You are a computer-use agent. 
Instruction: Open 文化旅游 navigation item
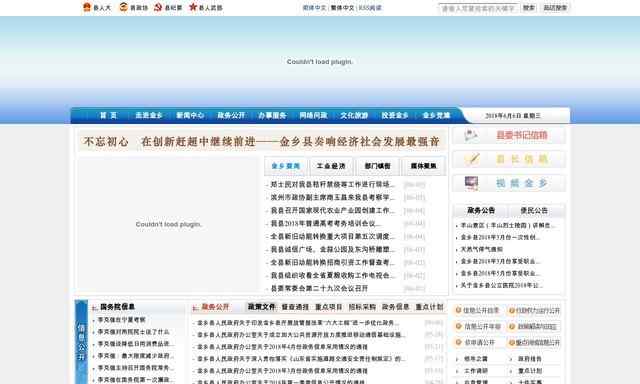click(354, 115)
